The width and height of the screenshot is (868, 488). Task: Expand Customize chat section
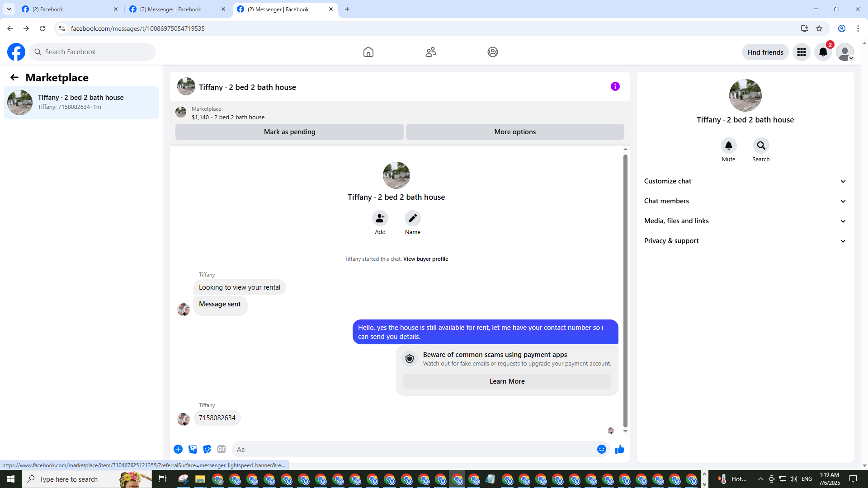pyautogui.click(x=745, y=181)
